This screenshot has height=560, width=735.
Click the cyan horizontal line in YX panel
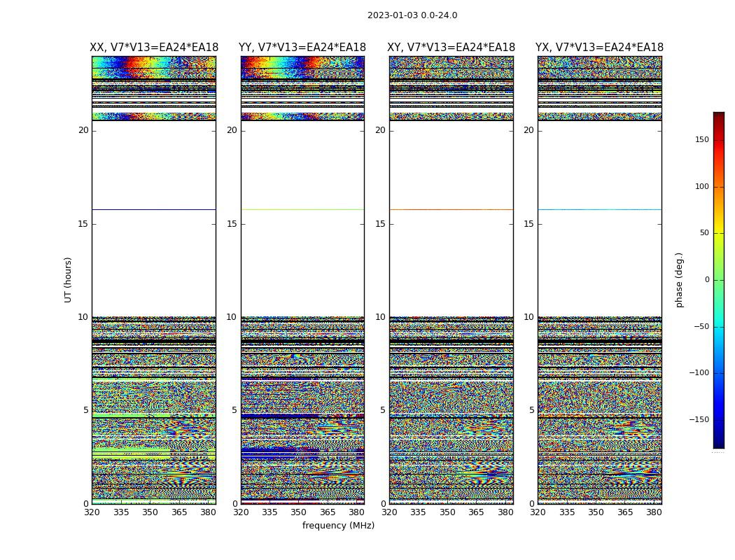[599, 209]
